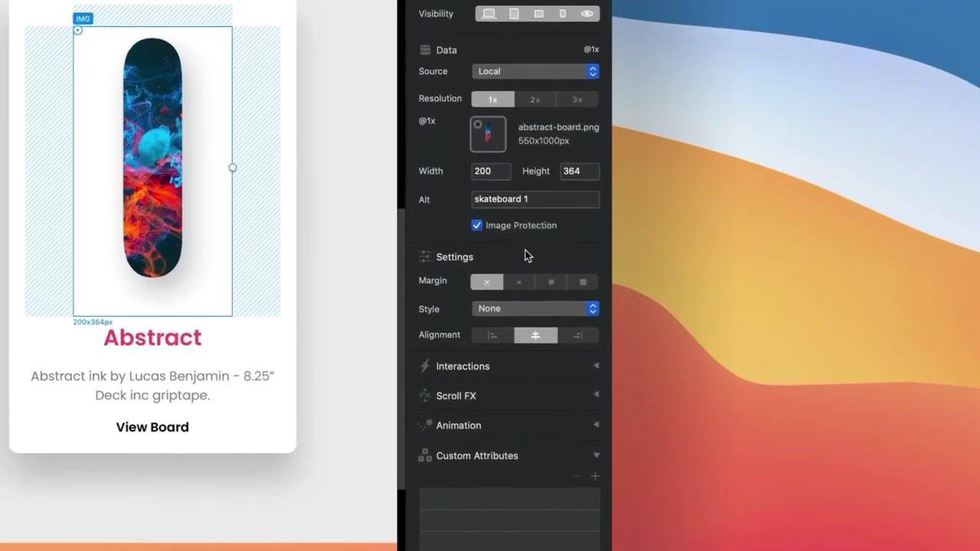Click the Animation section label
Image resolution: width=980 pixels, height=551 pixels.
[x=459, y=425]
